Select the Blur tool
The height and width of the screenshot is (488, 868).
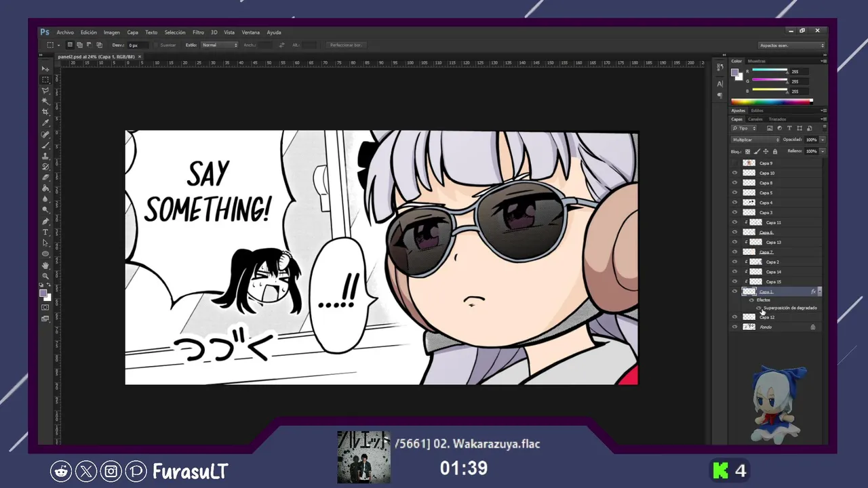tap(45, 199)
